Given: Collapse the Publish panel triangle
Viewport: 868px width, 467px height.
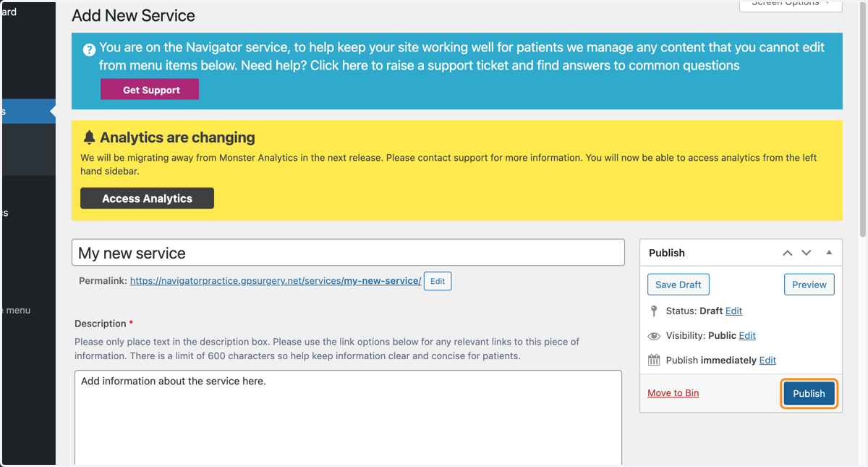Looking at the screenshot, I should (829, 253).
